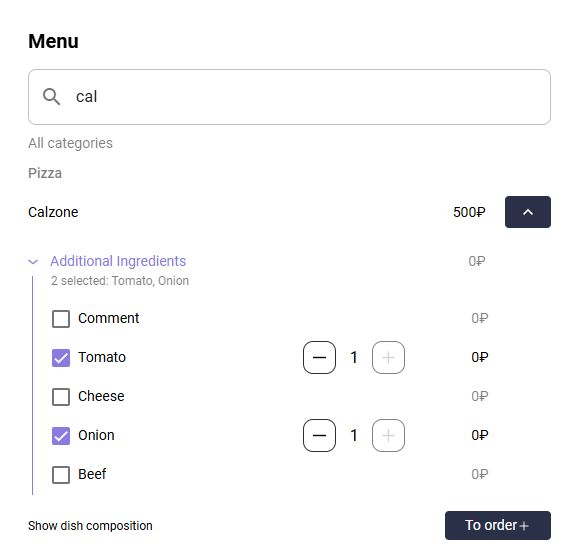
Task: Focus the menu search field
Action: (x=290, y=97)
